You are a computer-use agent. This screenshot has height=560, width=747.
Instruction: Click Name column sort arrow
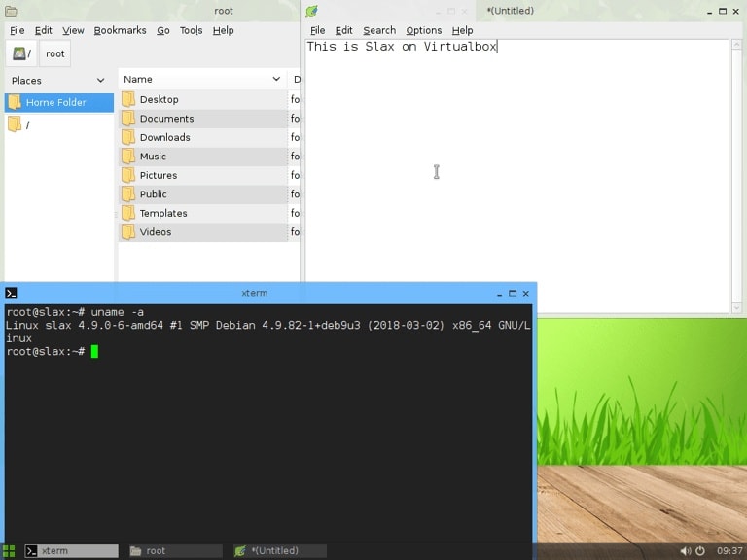point(276,79)
